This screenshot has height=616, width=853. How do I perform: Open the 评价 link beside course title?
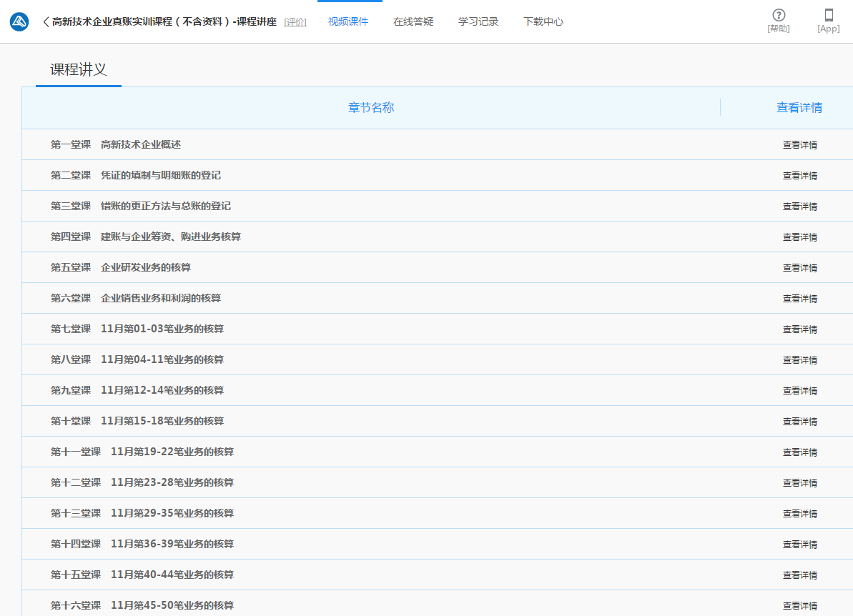click(295, 21)
